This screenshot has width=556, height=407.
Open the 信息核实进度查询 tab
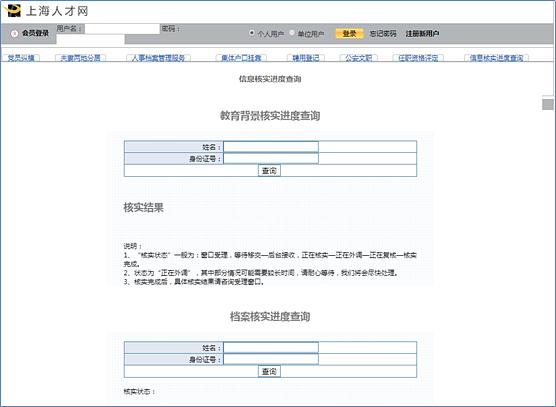496,58
